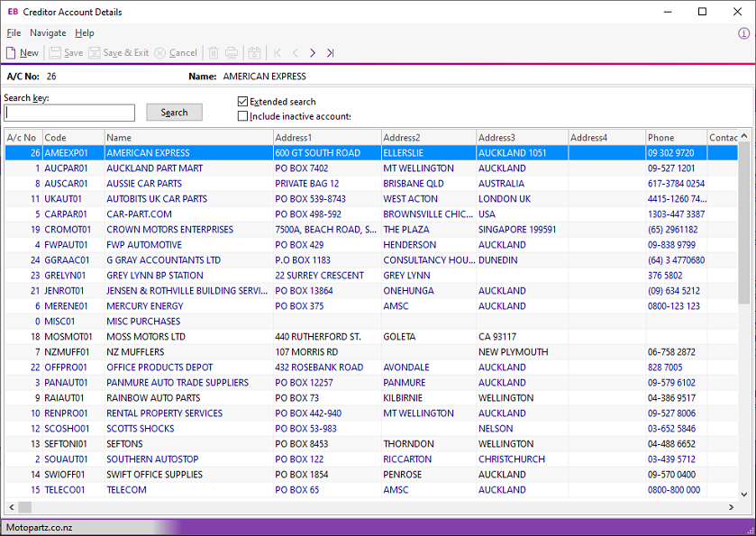
Task: Click the Save & Exit toolbar button
Action: tap(119, 52)
